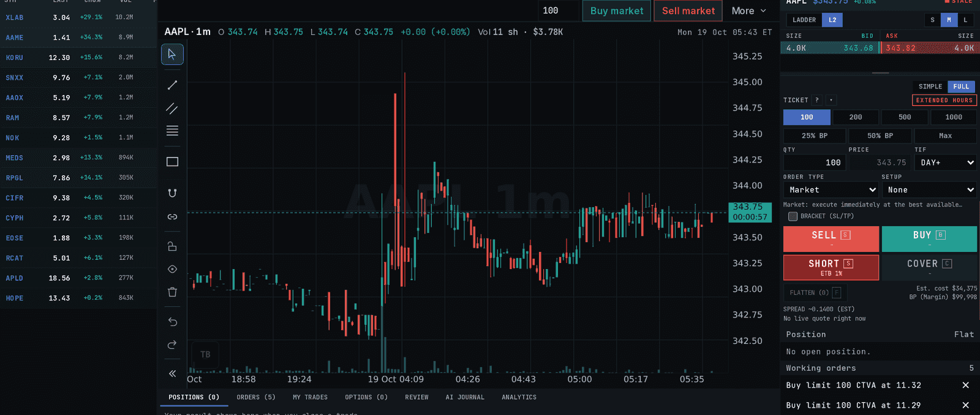Click the Flatten (0) button
The height and width of the screenshot is (415, 980).
[x=815, y=292]
